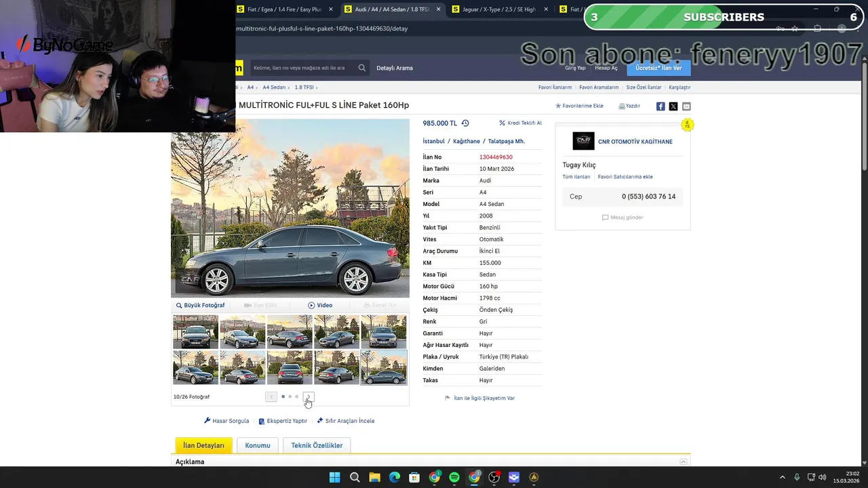
Task: Open the Teknik Özellikler tab
Action: click(317, 445)
